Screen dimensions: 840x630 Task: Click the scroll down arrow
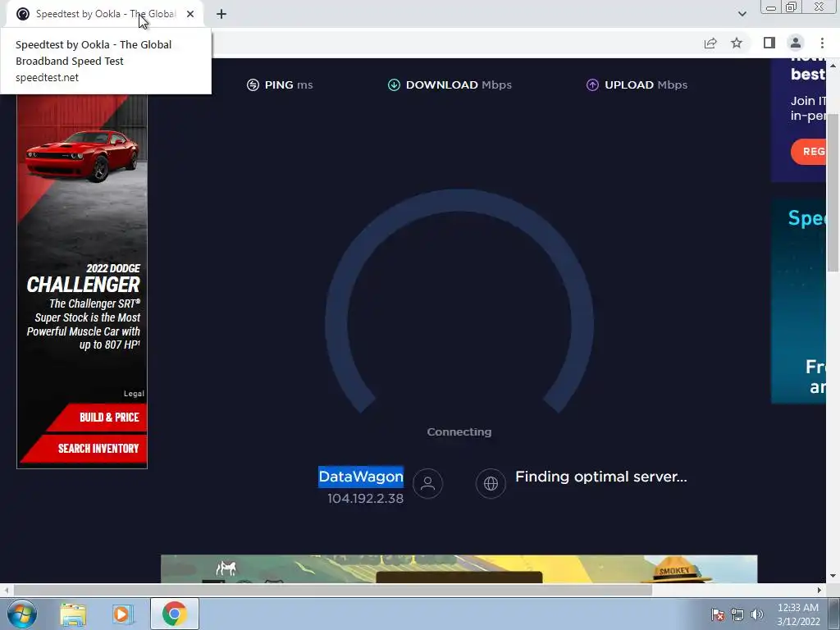[833, 577]
